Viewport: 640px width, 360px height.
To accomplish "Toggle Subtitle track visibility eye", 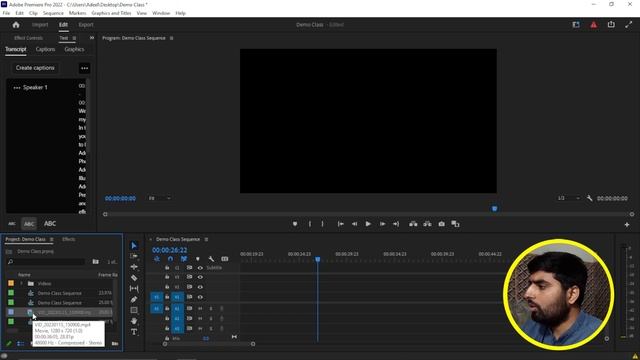I will [200, 268].
